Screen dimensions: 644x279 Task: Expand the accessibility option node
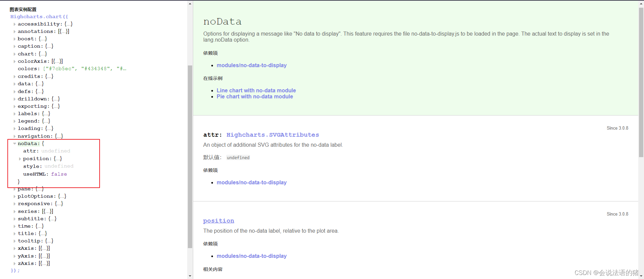[14, 24]
